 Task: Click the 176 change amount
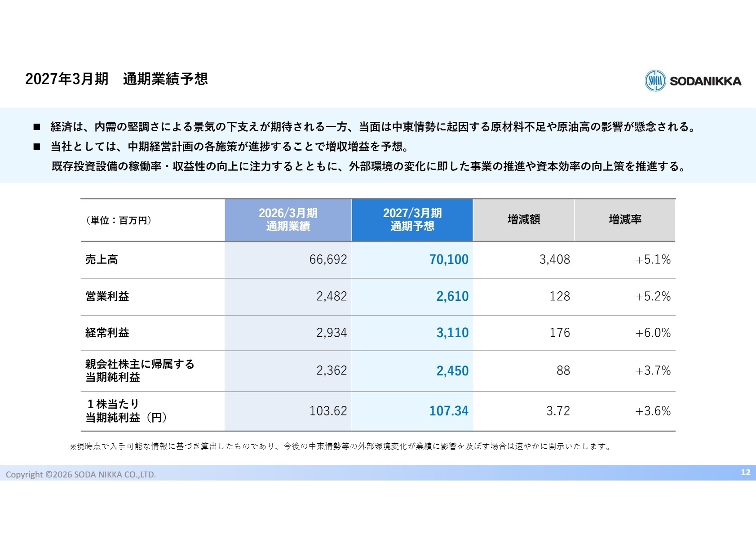[x=560, y=333]
